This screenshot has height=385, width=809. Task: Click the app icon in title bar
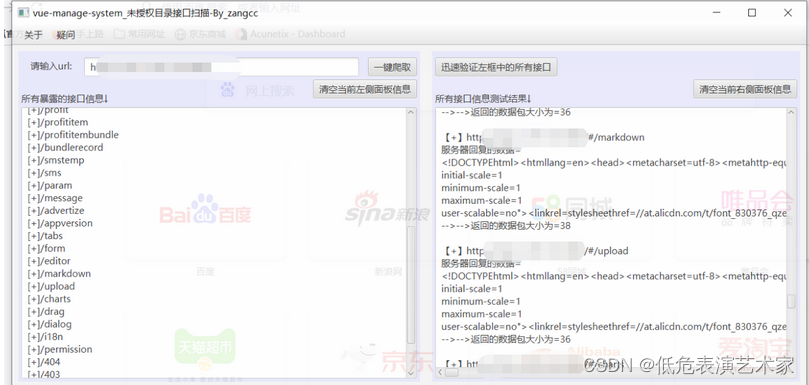click(x=23, y=12)
